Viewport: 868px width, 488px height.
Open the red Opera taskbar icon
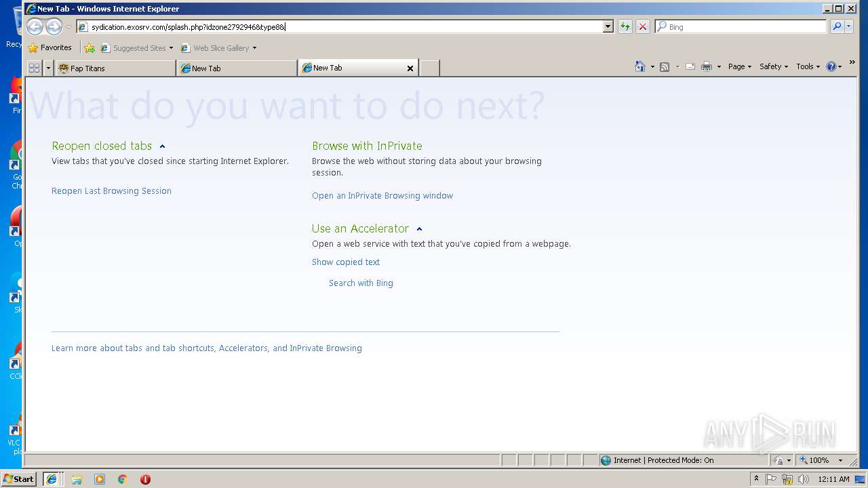click(x=145, y=479)
